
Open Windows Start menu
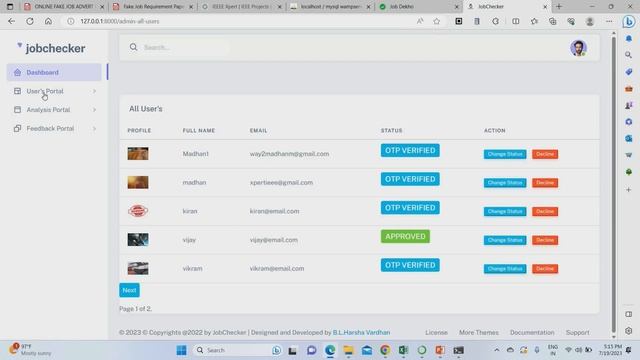click(x=181, y=350)
